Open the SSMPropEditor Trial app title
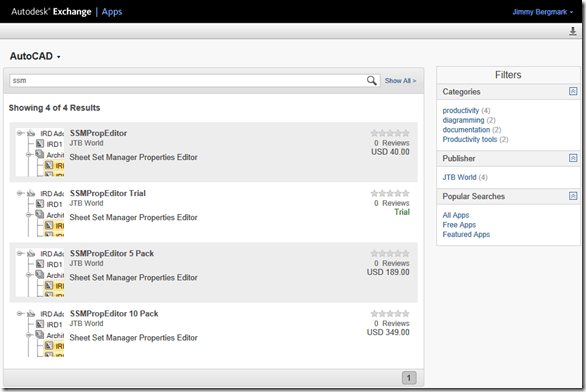The image size is (586, 392). pyautogui.click(x=108, y=193)
